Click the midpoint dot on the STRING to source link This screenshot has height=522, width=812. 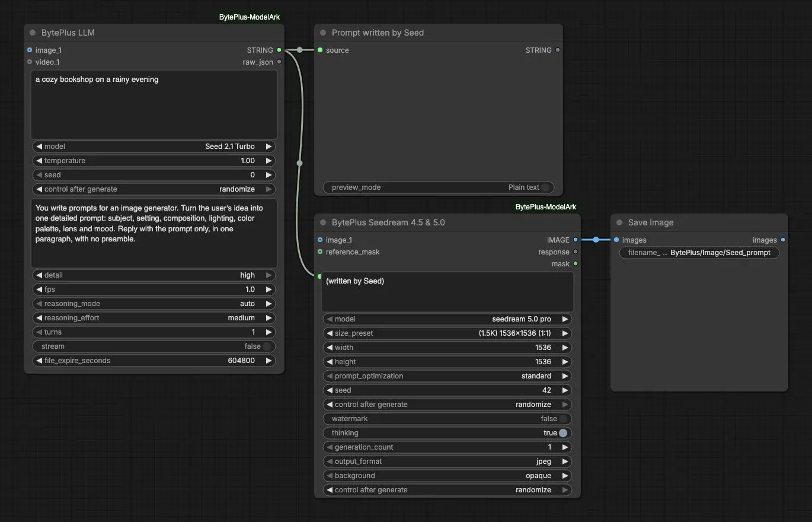tap(300, 50)
